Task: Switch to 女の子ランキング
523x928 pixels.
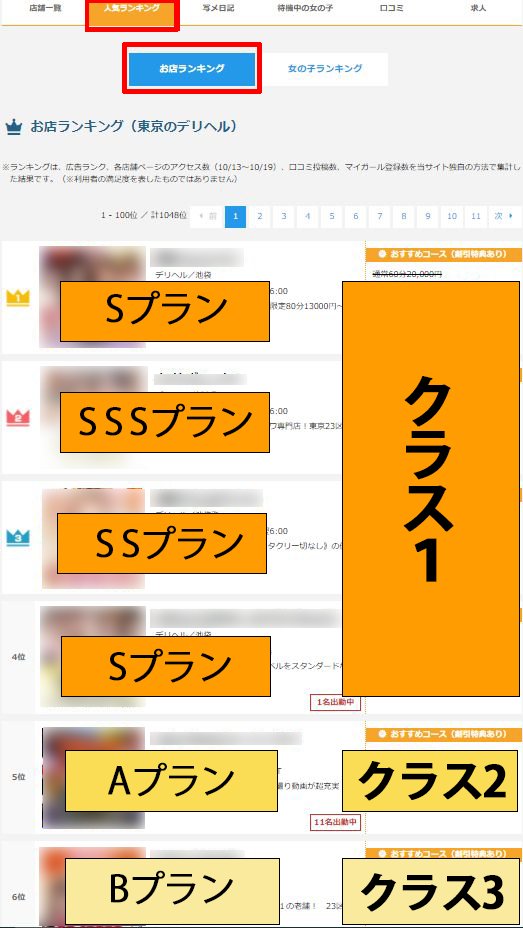Action: (x=325, y=69)
